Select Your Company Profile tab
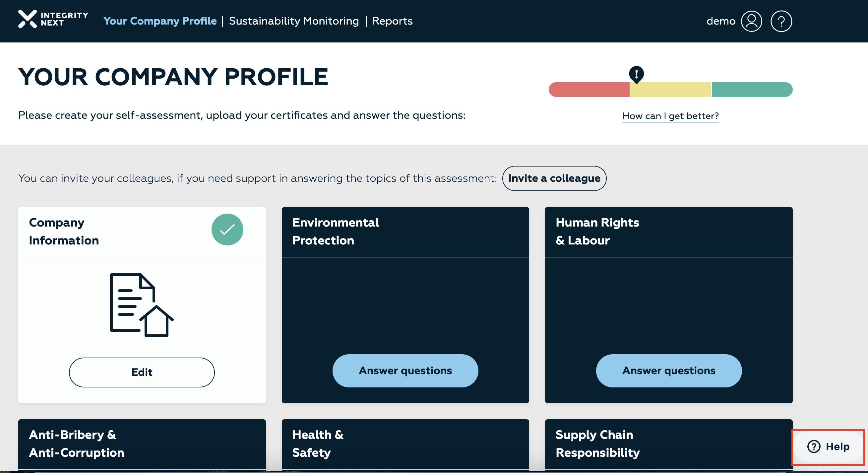This screenshot has height=473, width=868. tap(160, 21)
